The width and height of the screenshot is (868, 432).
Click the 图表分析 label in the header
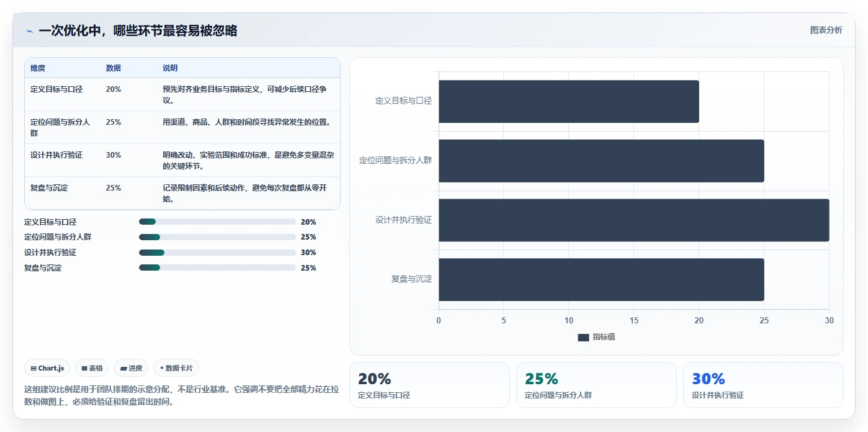click(826, 30)
